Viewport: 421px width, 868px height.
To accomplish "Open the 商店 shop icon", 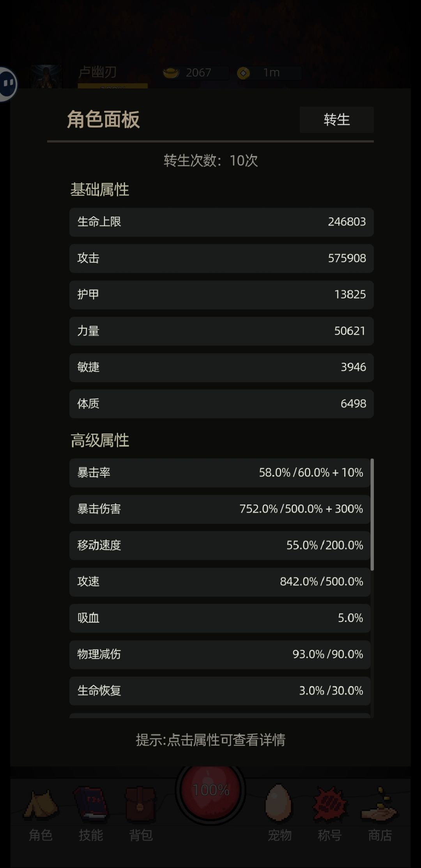I will pos(380,804).
